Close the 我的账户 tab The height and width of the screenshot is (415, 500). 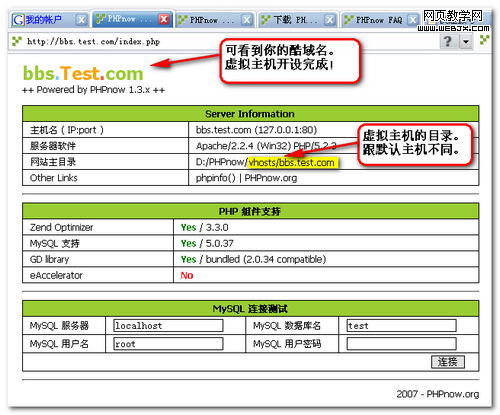pos(81,20)
